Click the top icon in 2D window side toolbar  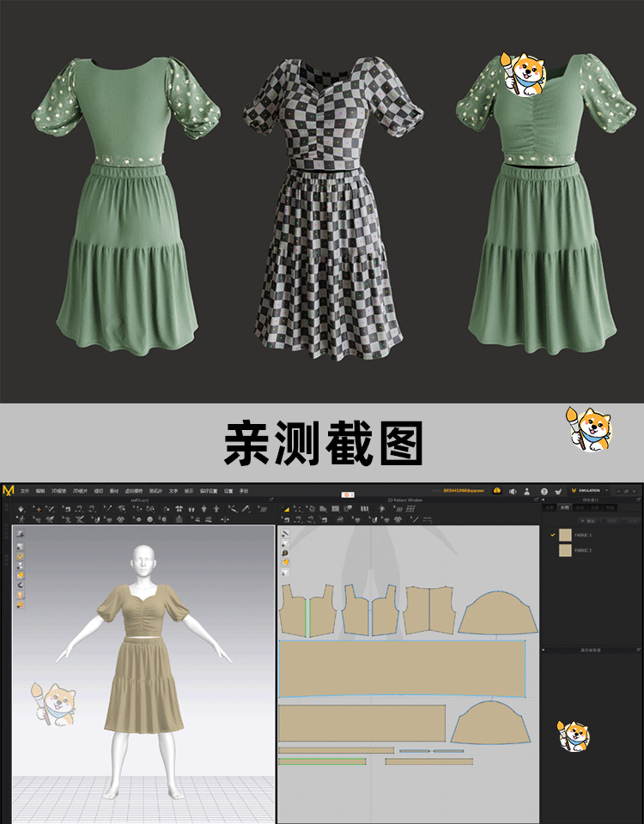[x=285, y=533]
